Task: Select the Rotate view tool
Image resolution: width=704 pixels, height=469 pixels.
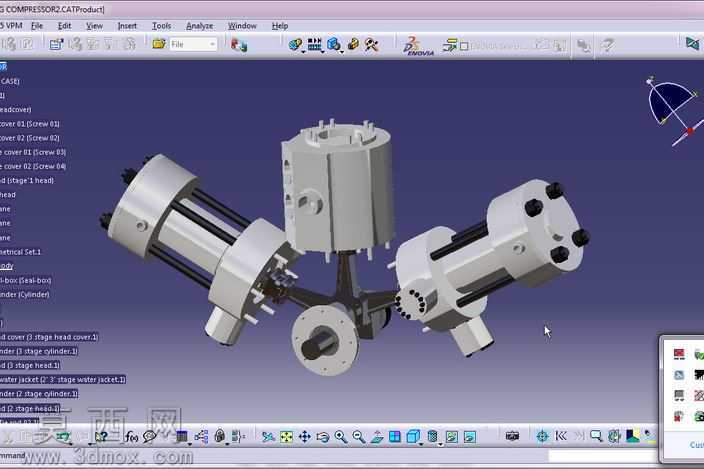Action: pyautogui.click(x=322, y=436)
